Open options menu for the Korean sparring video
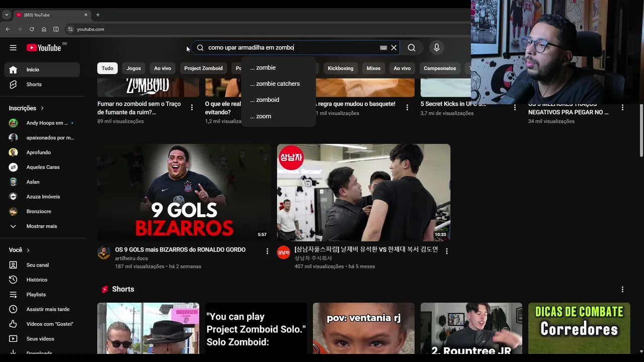This screenshot has width=644, height=362. (x=447, y=251)
